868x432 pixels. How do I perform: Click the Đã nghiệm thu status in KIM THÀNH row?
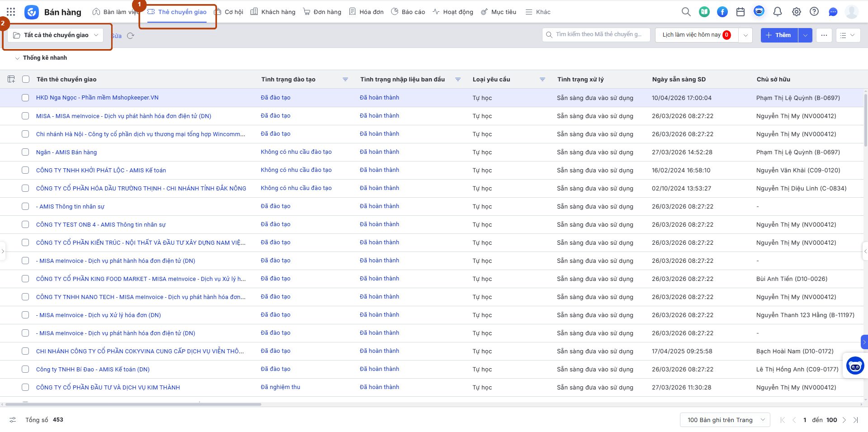pyautogui.click(x=280, y=387)
